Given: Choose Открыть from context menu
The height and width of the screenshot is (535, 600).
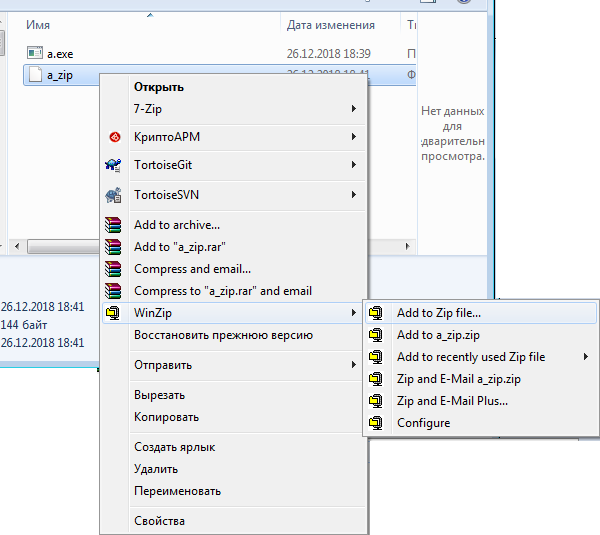Looking at the screenshot, I should [158, 87].
